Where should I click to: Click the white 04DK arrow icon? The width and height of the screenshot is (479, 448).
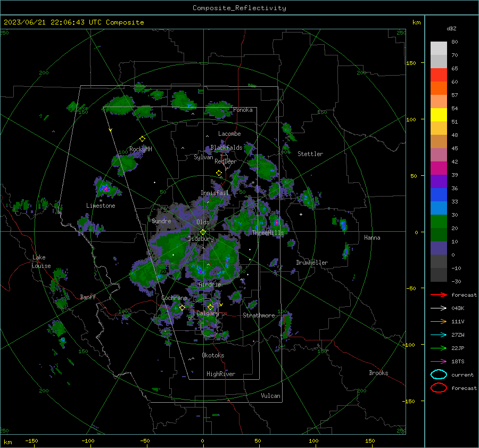point(439,308)
